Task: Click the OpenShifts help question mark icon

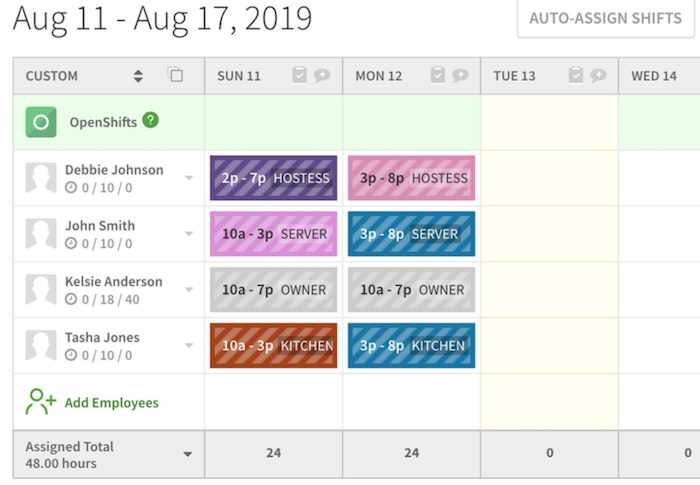Action: pos(150,120)
